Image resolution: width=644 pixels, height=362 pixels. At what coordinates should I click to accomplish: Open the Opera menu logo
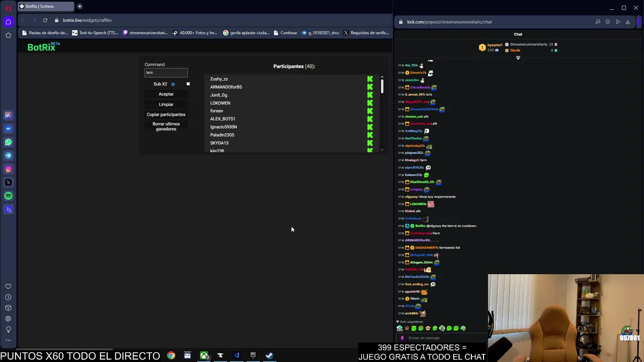coord(8,8)
